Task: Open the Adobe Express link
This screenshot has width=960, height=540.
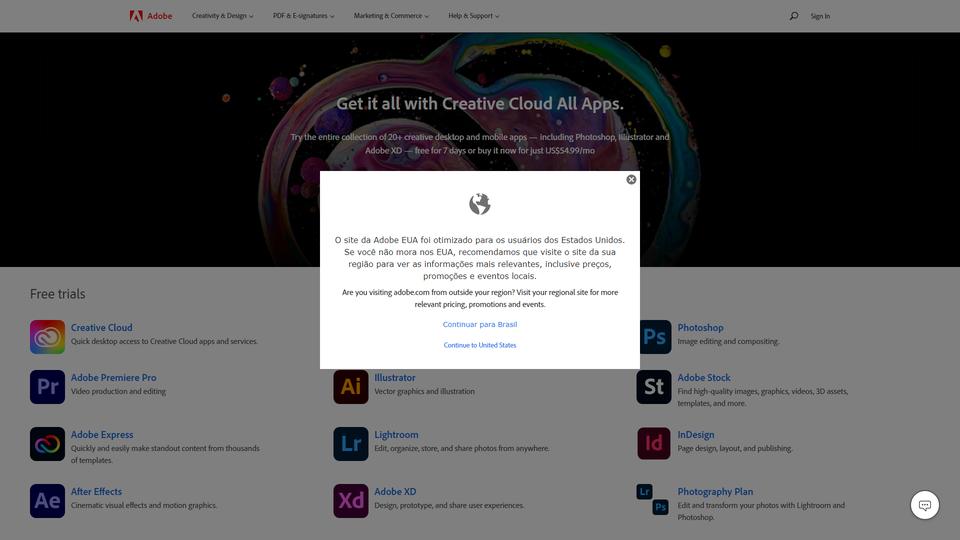Action: [102, 435]
